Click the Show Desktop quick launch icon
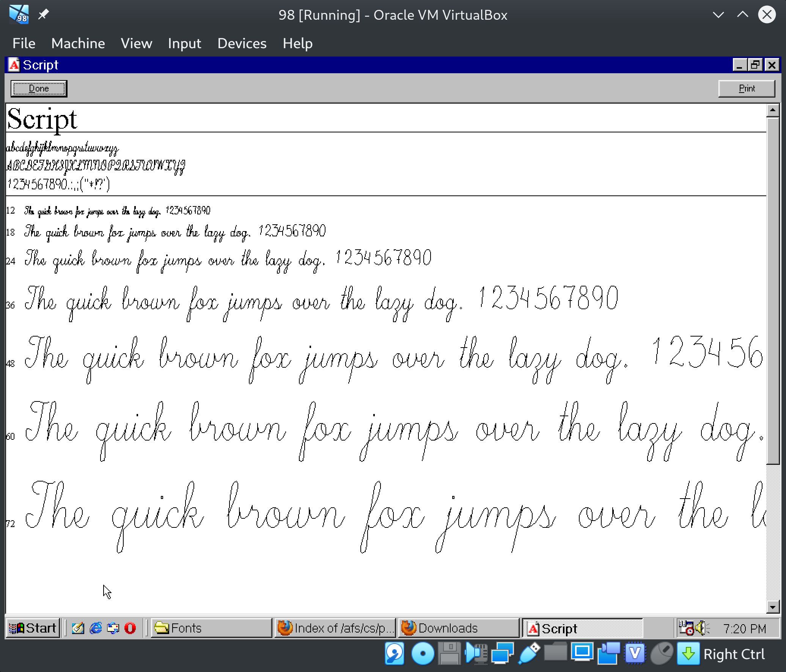 click(78, 628)
